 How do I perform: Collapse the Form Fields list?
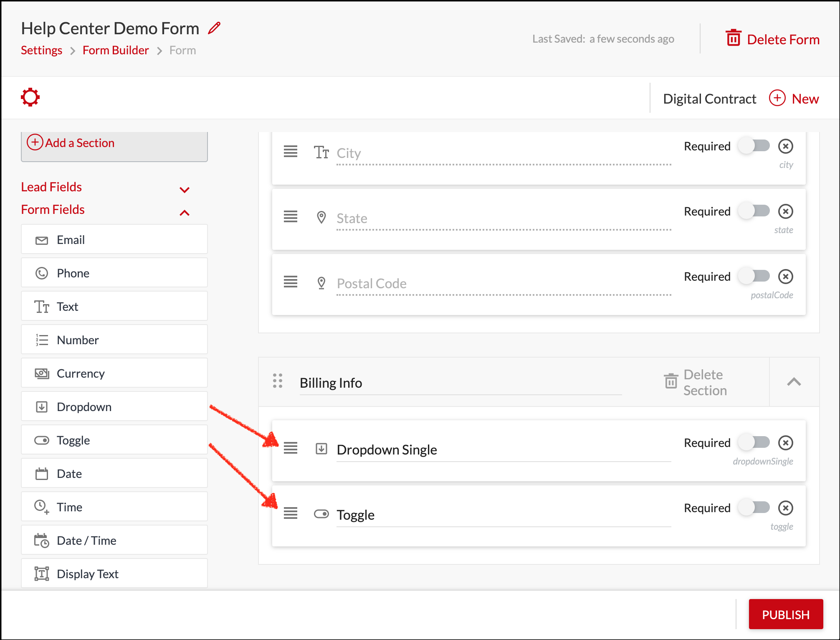tap(184, 213)
